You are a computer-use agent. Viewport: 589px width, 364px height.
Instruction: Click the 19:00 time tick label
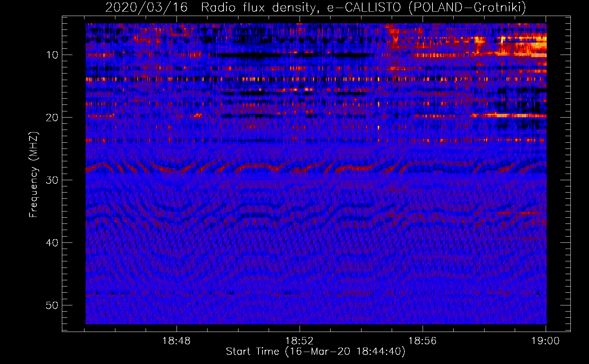point(545,341)
